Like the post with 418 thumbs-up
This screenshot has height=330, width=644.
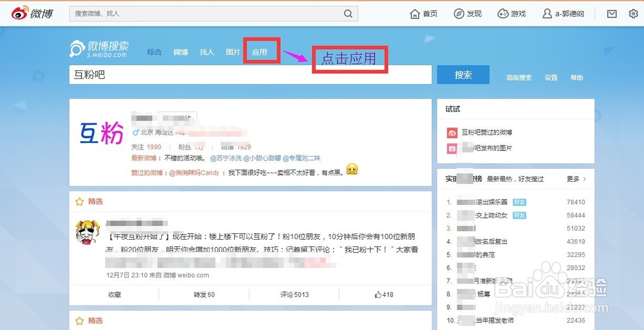[x=384, y=295]
